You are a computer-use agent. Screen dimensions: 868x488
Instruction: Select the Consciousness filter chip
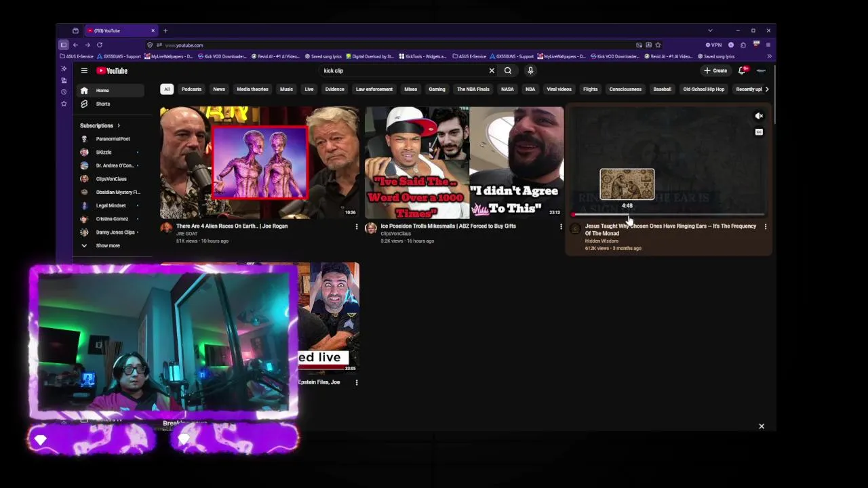point(625,89)
